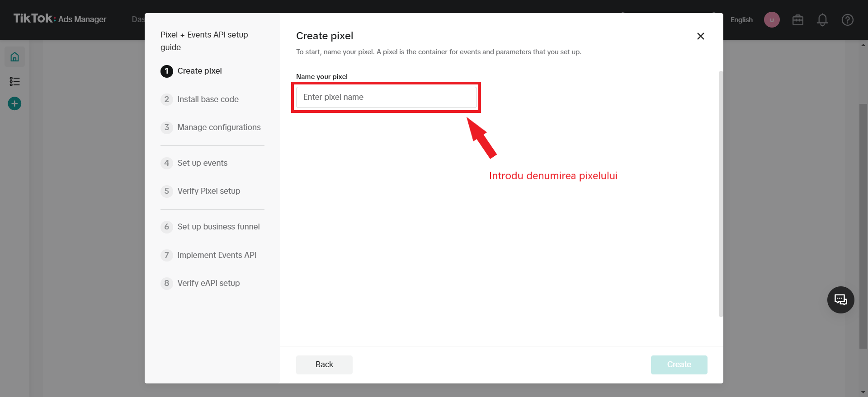Viewport: 868px width, 397px height.
Task: Click the home icon in left sidebar
Action: coord(14,57)
